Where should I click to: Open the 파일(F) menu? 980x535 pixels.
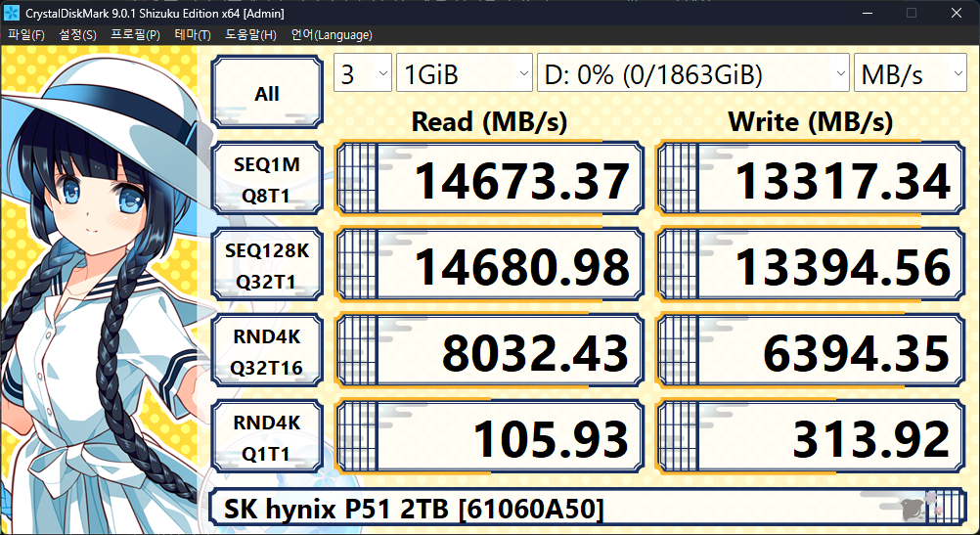point(26,35)
